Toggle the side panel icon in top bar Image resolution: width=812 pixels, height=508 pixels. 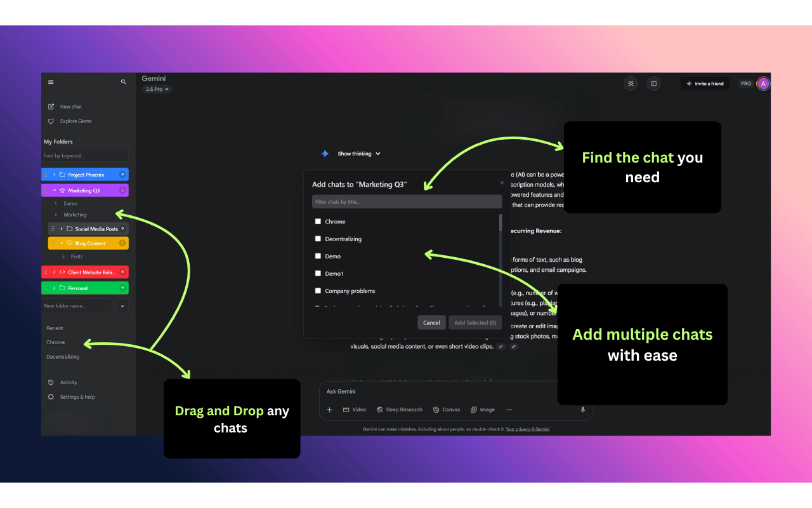click(x=654, y=84)
